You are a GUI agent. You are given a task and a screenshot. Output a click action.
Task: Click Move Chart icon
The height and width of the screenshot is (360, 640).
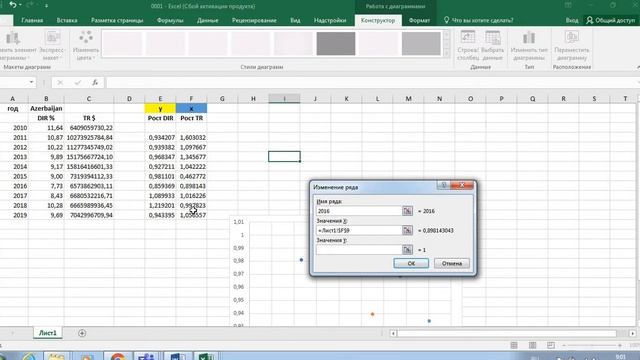click(x=571, y=38)
